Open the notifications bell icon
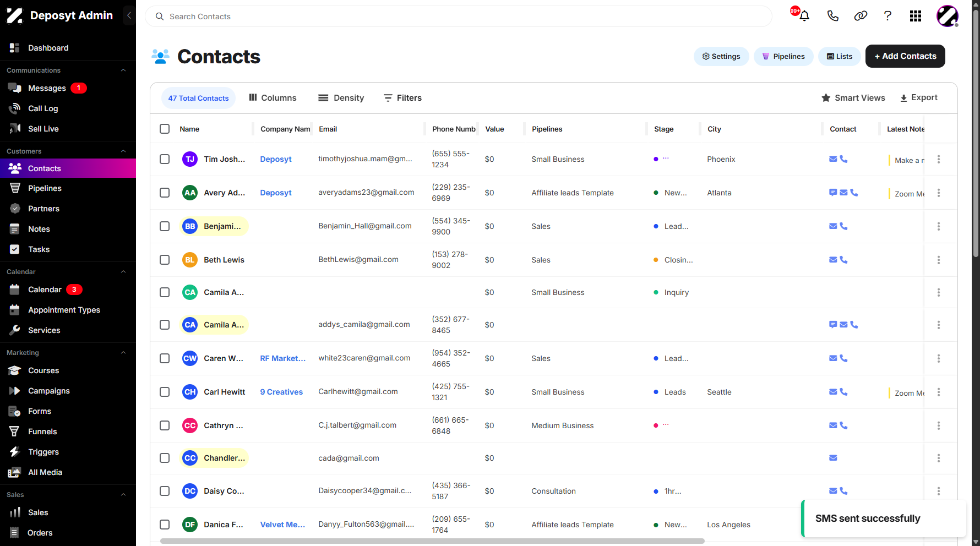The width and height of the screenshot is (980, 546). point(804,16)
